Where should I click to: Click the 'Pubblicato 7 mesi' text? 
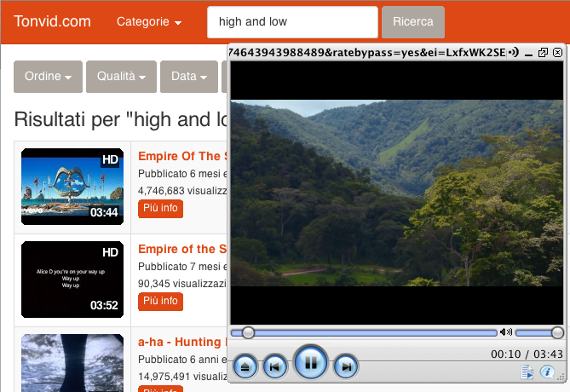coord(180,267)
